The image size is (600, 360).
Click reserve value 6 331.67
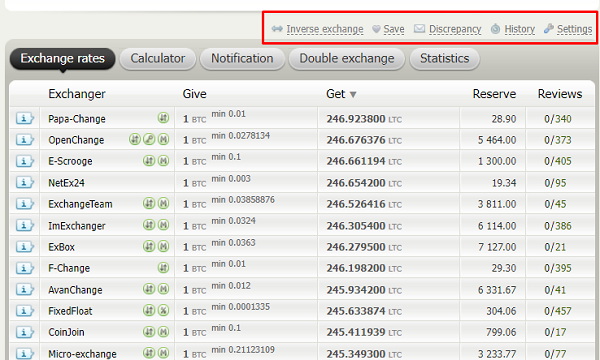pyautogui.click(x=497, y=290)
